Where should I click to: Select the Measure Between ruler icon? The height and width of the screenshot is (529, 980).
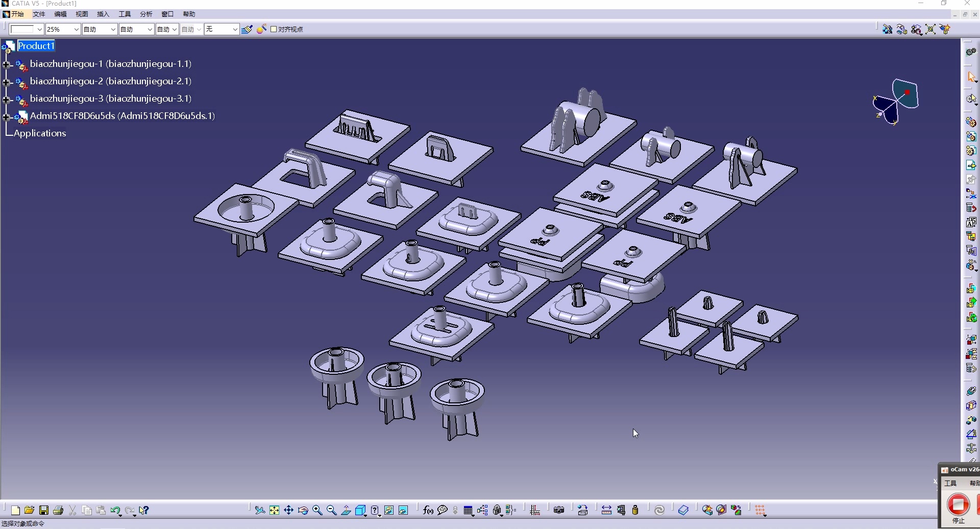pos(606,510)
